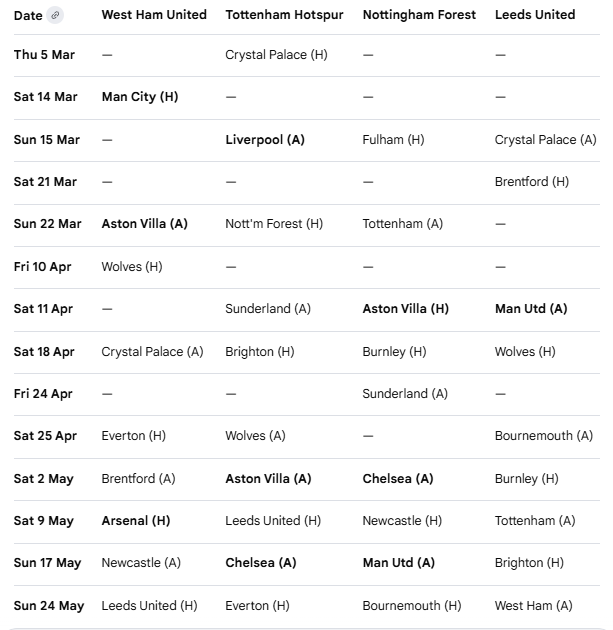Select the Fulham (H) fixture cell

[393, 140]
